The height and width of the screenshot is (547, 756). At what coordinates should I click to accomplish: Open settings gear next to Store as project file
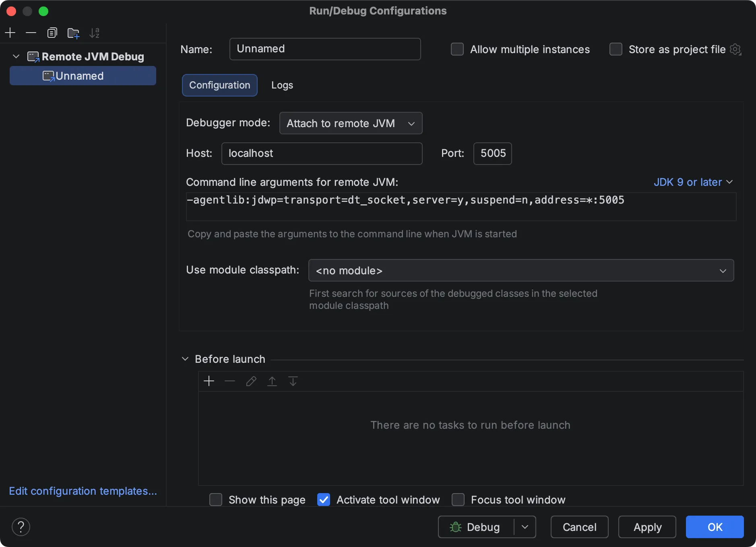click(x=736, y=49)
